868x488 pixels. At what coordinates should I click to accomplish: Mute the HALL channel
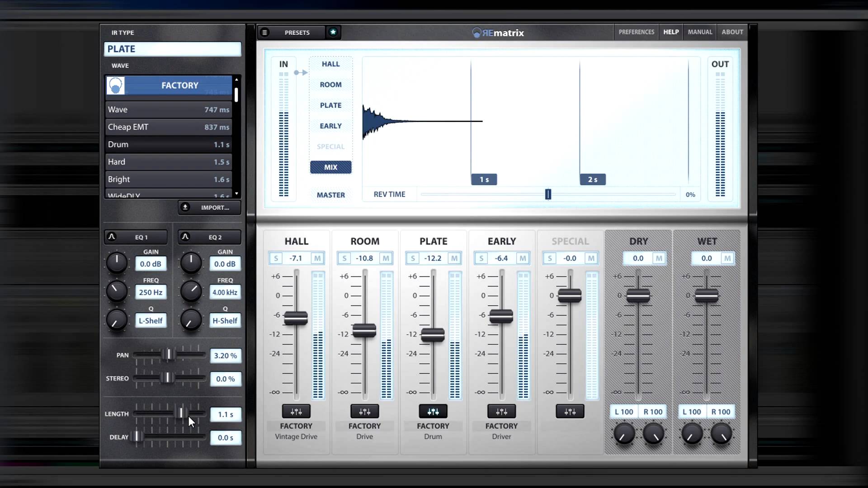pos(317,258)
